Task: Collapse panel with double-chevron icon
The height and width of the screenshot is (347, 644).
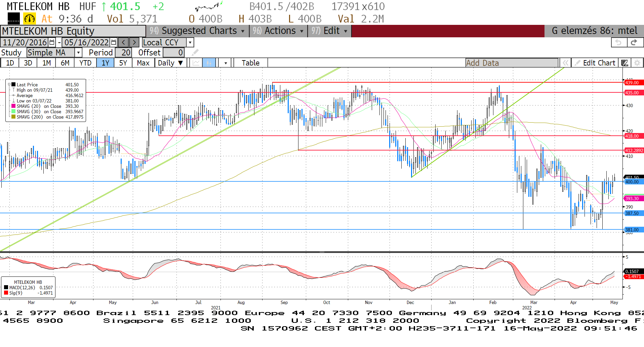Action: [566, 63]
